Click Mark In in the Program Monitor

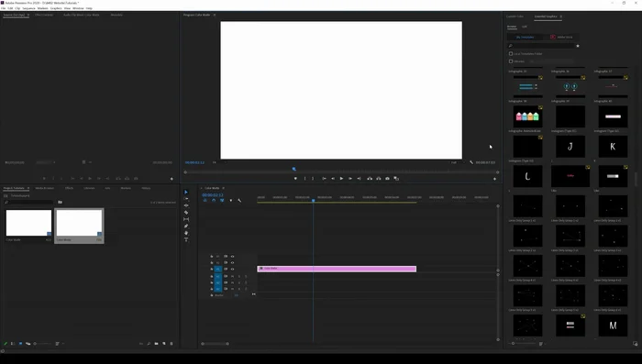point(304,179)
